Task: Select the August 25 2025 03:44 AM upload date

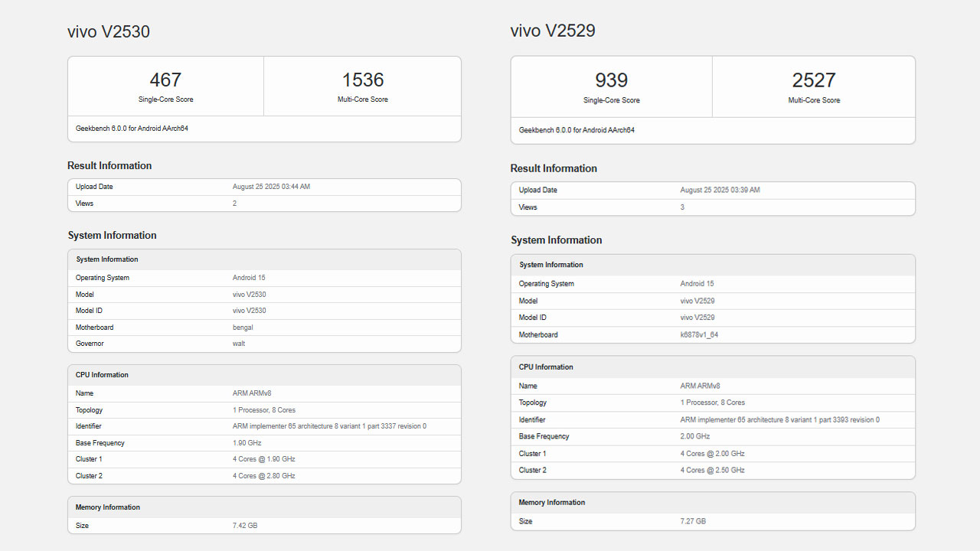Action: tap(271, 187)
